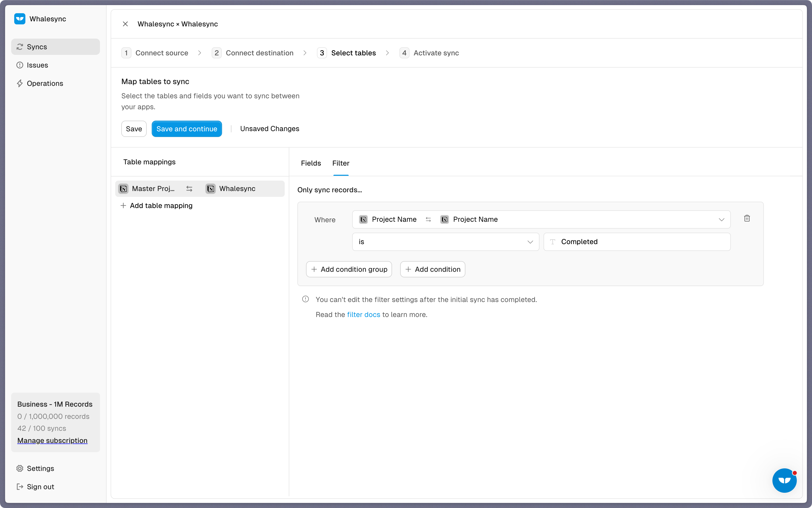Click the right Notion icon in Project Name filter
This screenshot has width=812, height=508.
click(x=445, y=219)
